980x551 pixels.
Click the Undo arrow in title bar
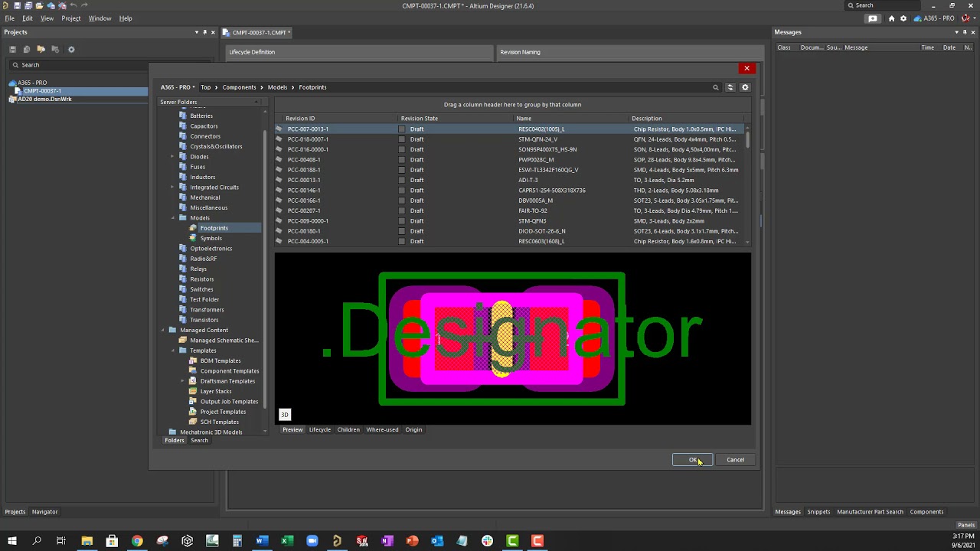click(73, 5)
